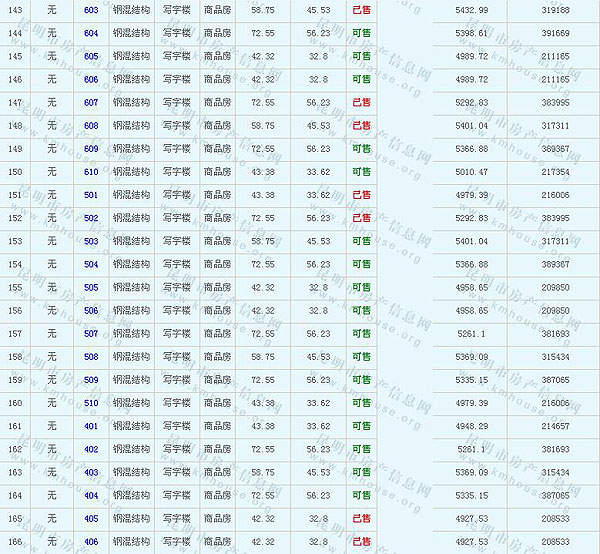Click room 501 link
Image resolution: width=600 pixels, height=554 pixels.
[91, 195]
